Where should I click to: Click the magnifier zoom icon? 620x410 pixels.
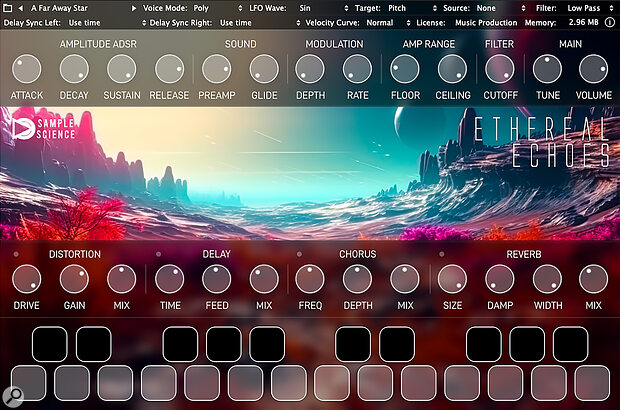13,396
